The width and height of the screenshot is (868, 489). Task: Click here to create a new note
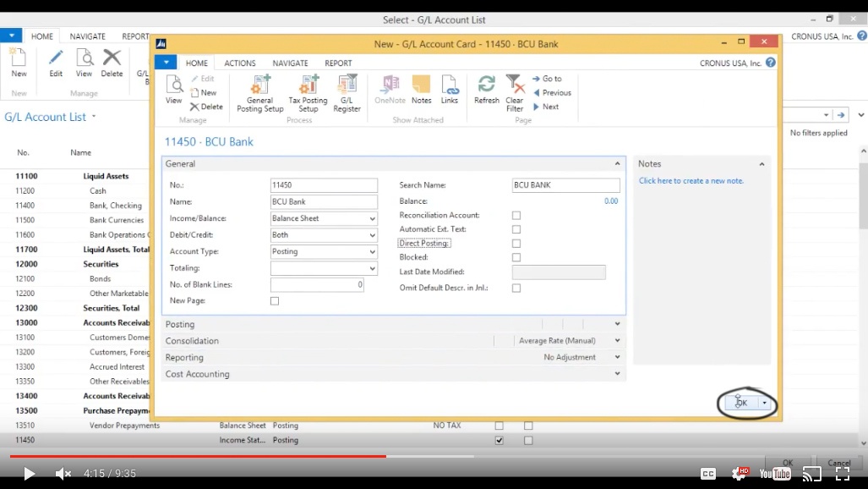(691, 181)
